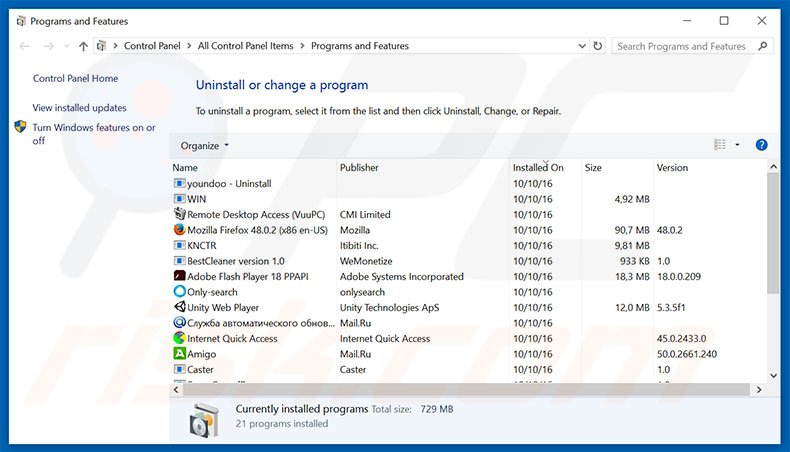Open the Organize dropdown menu
Image resolution: width=790 pixels, height=452 pixels.
click(205, 146)
